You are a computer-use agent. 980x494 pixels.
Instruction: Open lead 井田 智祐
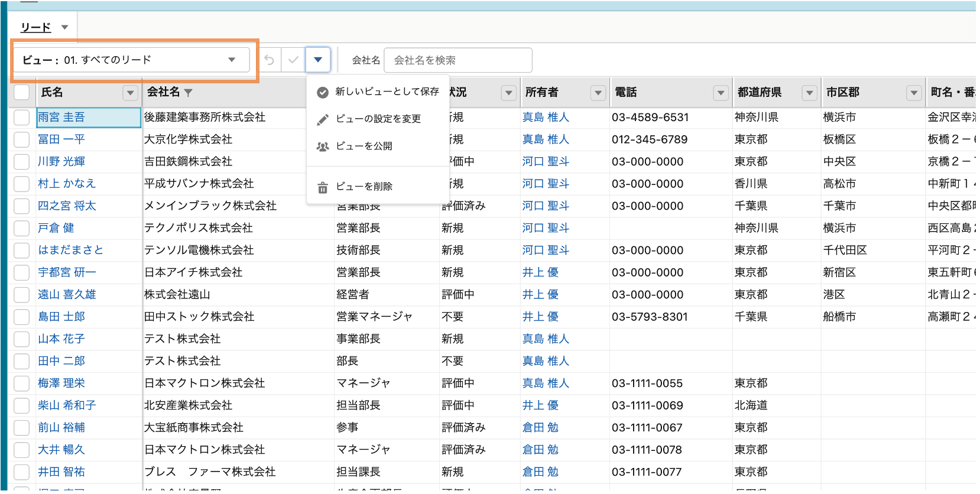coord(61,472)
